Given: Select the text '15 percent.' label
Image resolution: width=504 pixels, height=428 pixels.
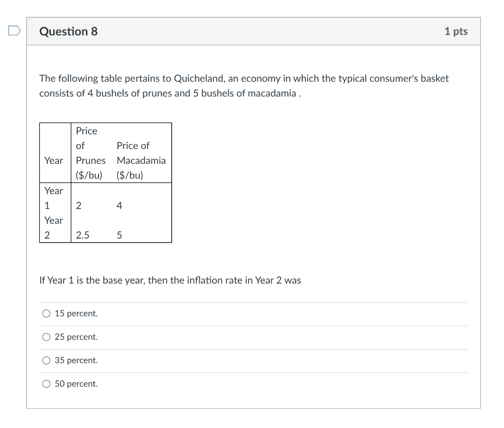Looking at the screenshot, I should click(x=76, y=313).
